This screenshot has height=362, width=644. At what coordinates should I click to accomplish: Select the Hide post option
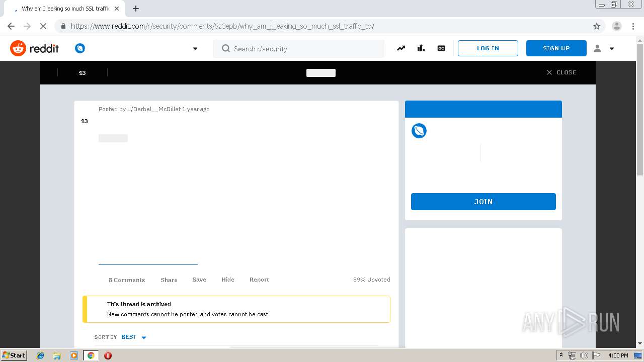click(x=228, y=280)
